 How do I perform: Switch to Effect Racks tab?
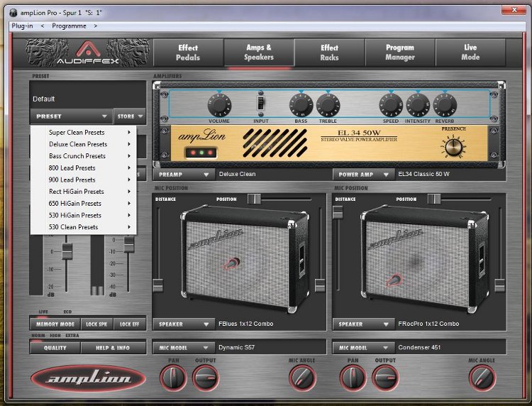pyautogui.click(x=329, y=53)
